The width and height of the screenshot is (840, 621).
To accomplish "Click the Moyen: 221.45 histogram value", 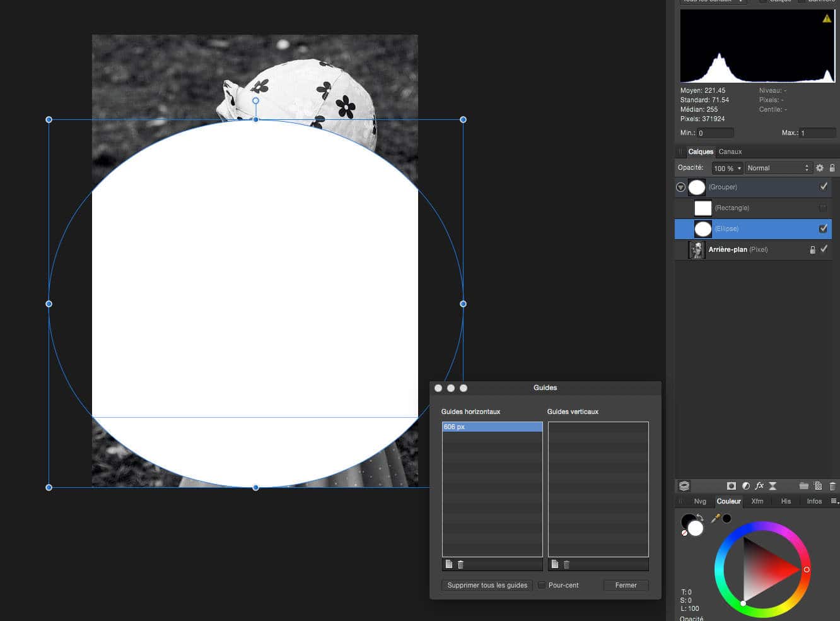I will (703, 90).
